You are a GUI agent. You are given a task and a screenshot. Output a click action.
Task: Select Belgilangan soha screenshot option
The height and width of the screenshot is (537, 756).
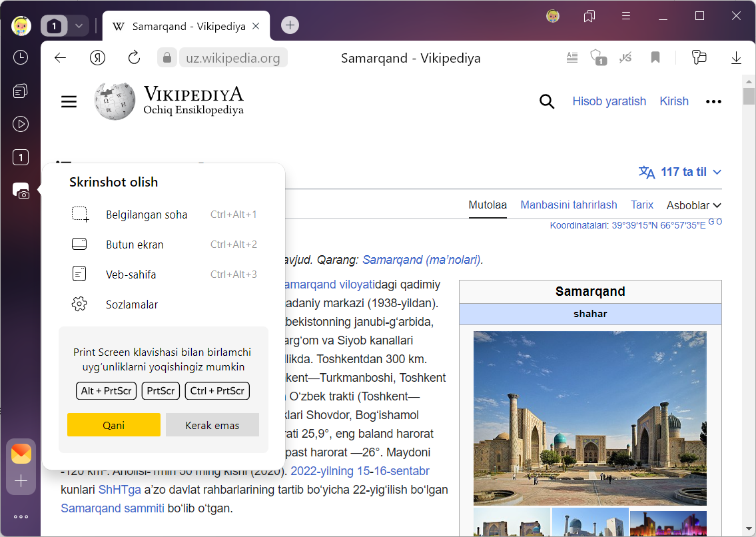click(x=147, y=215)
